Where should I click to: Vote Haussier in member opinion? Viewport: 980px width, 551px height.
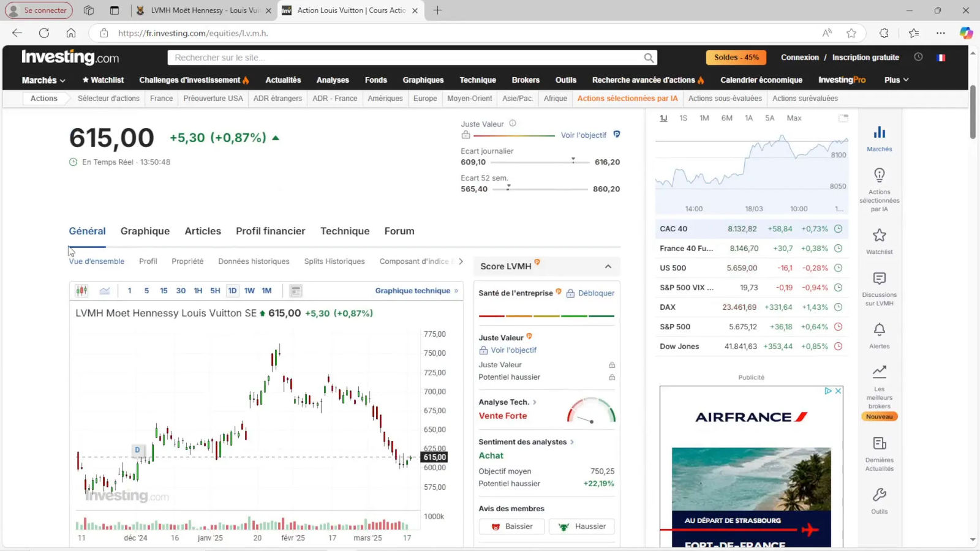click(582, 527)
